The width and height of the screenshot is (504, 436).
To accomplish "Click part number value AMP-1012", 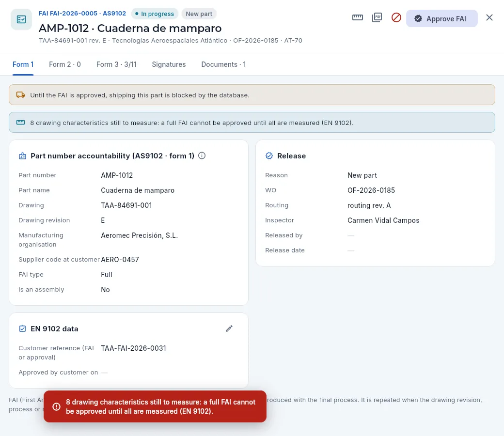I will pos(117,175).
